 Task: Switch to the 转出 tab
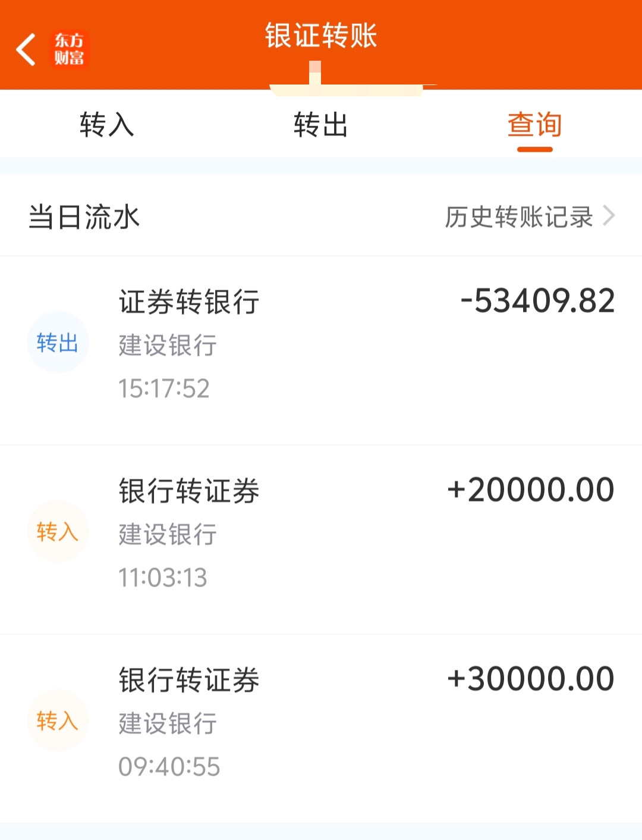tap(321, 125)
